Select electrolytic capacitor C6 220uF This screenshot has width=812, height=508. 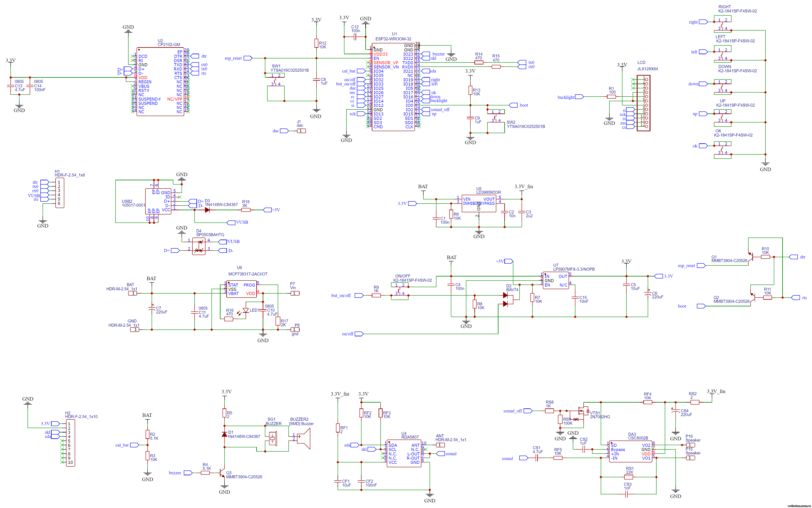coord(647,293)
